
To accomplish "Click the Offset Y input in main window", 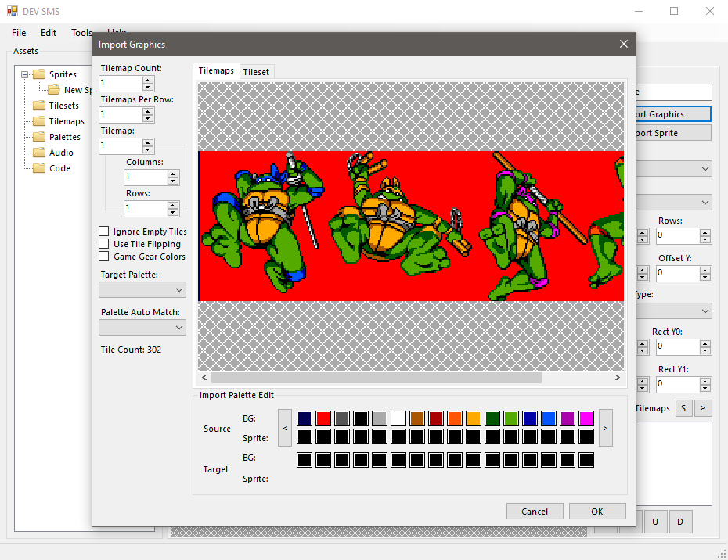I will pyautogui.click(x=678, y=273).
